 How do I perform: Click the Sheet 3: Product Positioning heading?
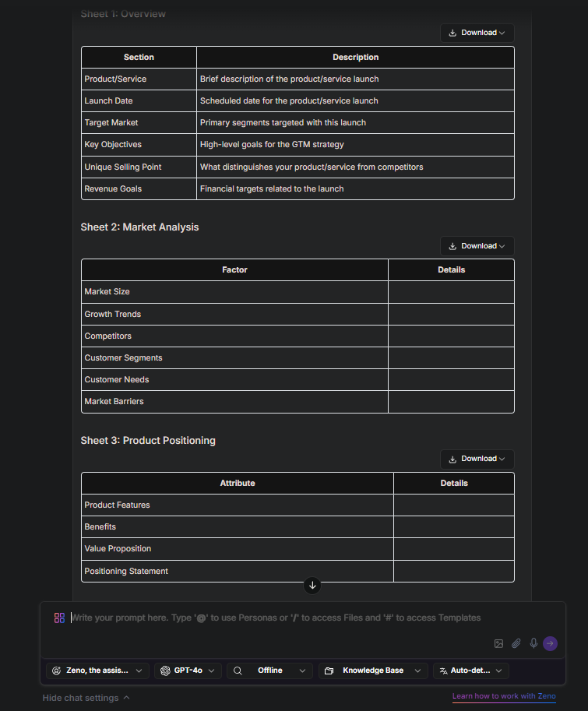pos(148,440)
